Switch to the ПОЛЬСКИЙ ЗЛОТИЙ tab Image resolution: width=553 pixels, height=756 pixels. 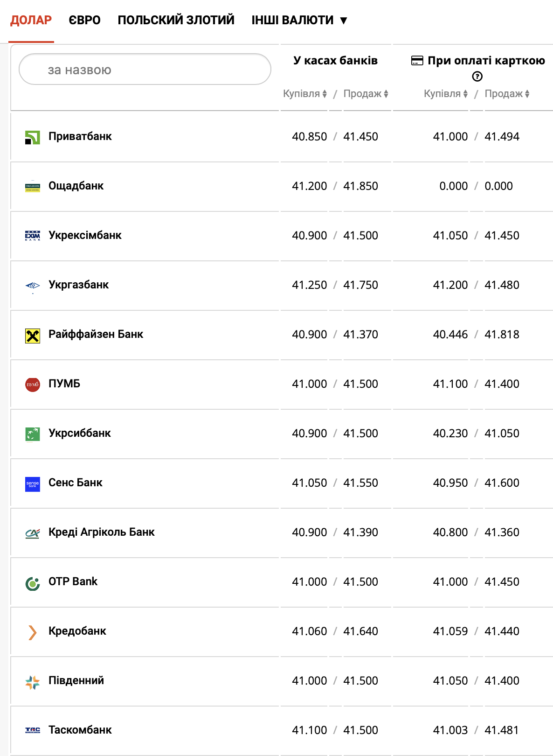pyautogui.click(x=176, y=20)
